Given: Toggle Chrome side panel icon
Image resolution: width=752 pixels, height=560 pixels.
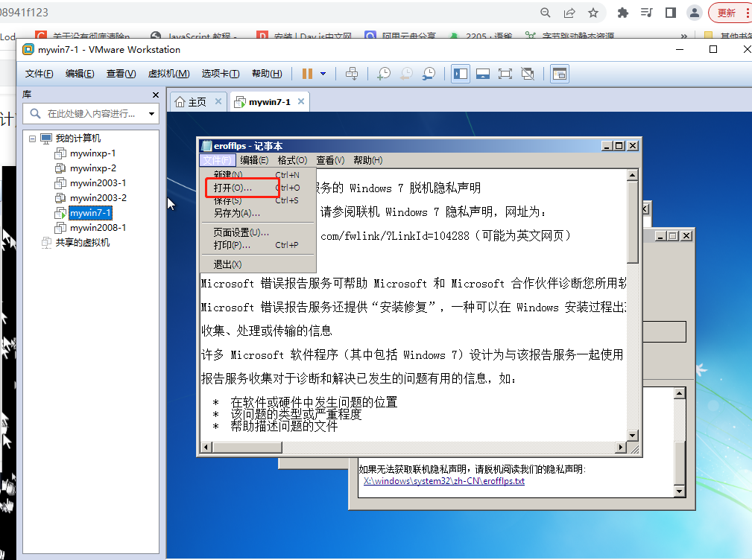Looking at the screenshot, I should pyautogui.click(x=671, y=13).
